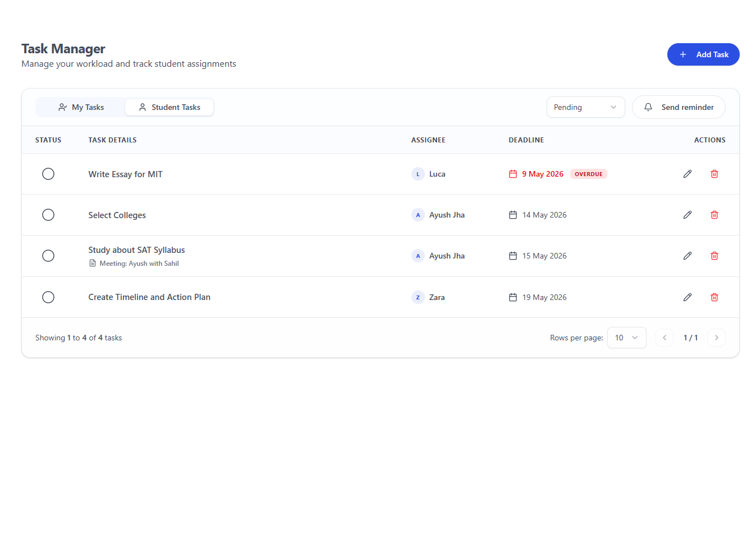Screen dimensions: 756x540
Task: Click Zara's avatar badge
Action: pyautogui.click(x=418, y=297)
